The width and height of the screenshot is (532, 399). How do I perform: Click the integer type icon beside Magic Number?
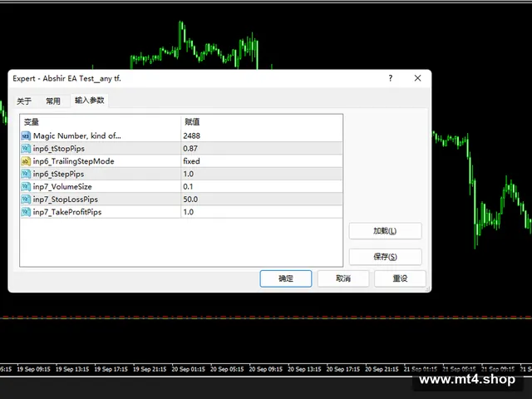(26, 136)
